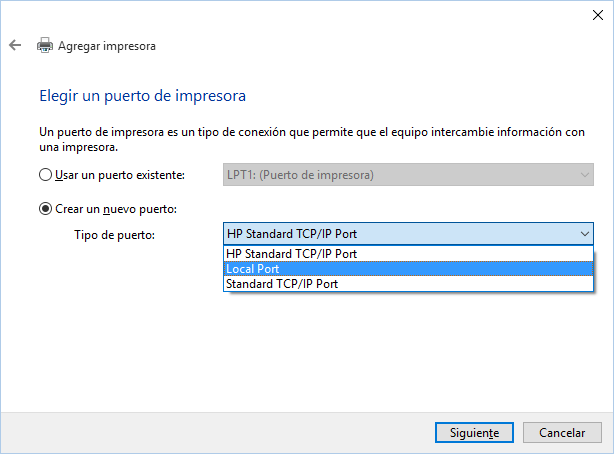Click the 'Tipo de puerto:' label
The width and height of the screenshot is (614, 454).
pyautogui.click(x=115, y=235)
